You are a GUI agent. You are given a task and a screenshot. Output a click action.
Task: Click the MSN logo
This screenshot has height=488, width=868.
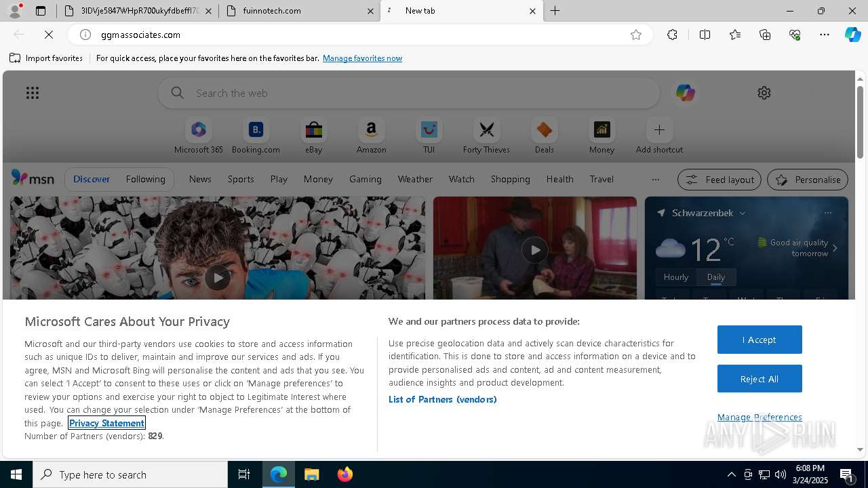tap(33, 178)
